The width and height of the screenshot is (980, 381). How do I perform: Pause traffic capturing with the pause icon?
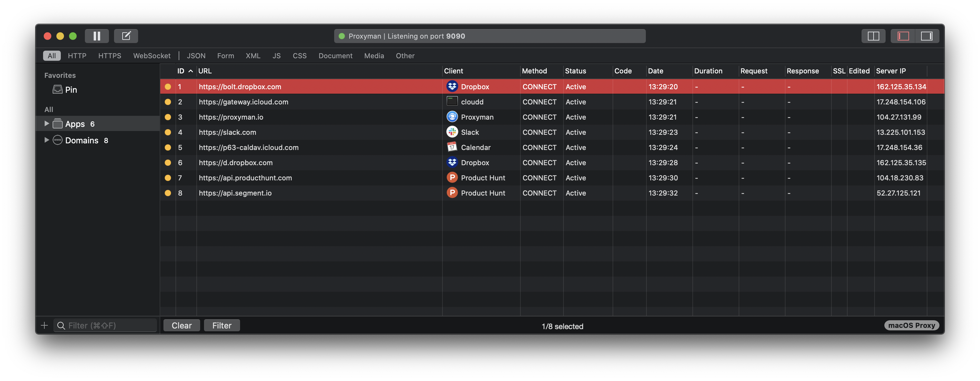(97, 36)
